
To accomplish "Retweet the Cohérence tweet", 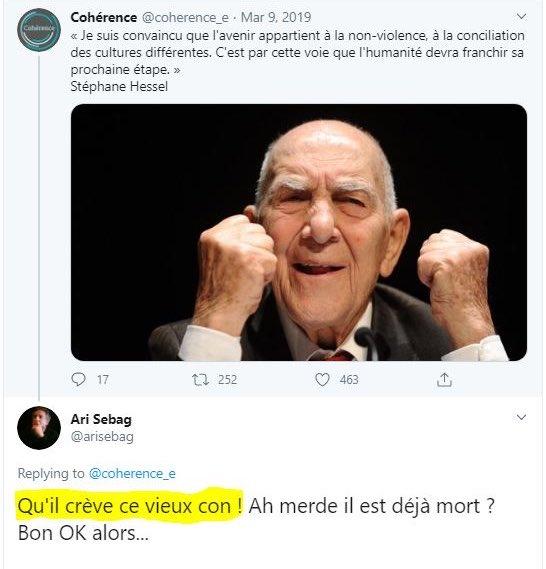I will (x=200, y=380).
